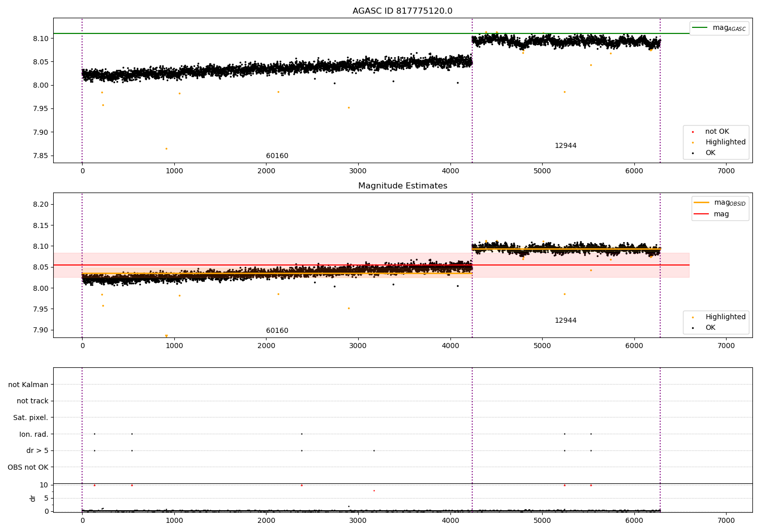This screenshot has width=760, height=532.
Task: Select 'OK' in the top plot legend
Action: (710, 153)
